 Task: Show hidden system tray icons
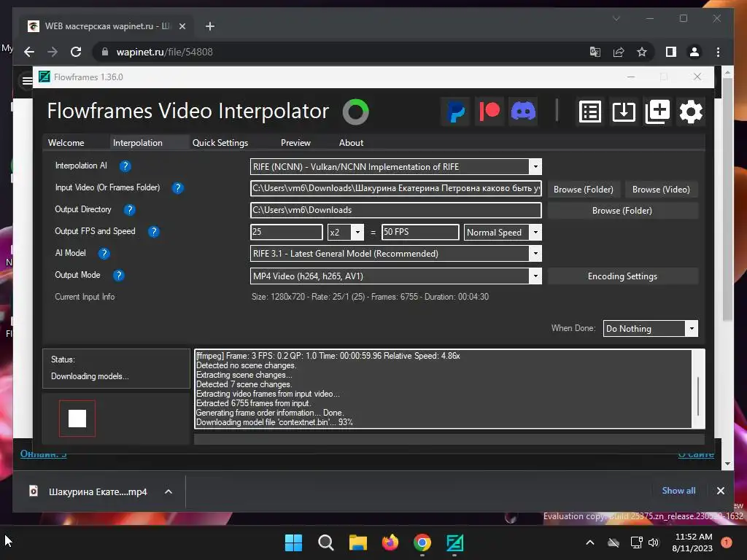[x=589, y=542]
